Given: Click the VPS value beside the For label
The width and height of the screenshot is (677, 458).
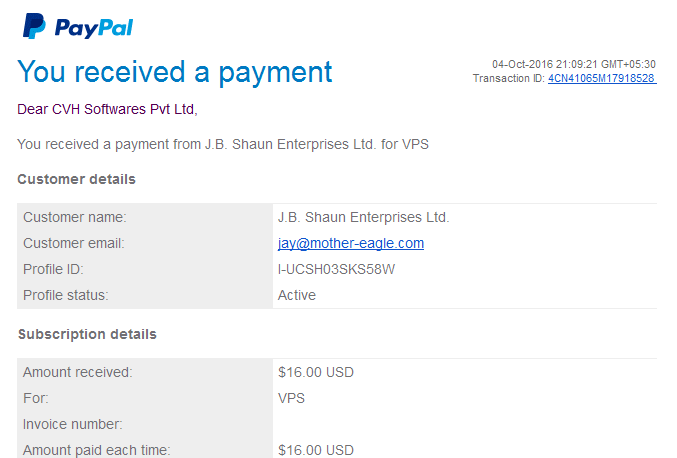Looking at the screenshot, I should [291, 398].
